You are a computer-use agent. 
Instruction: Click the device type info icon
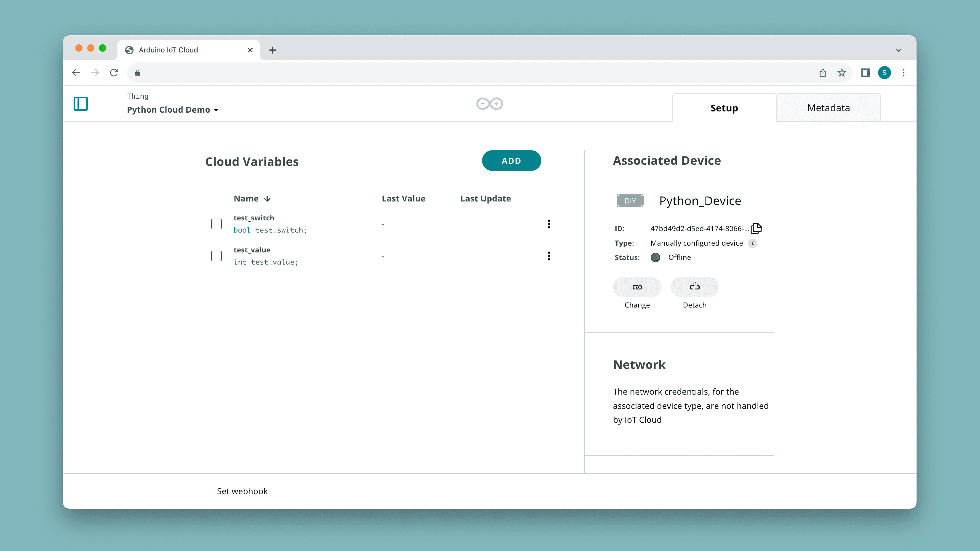point(753,243)
